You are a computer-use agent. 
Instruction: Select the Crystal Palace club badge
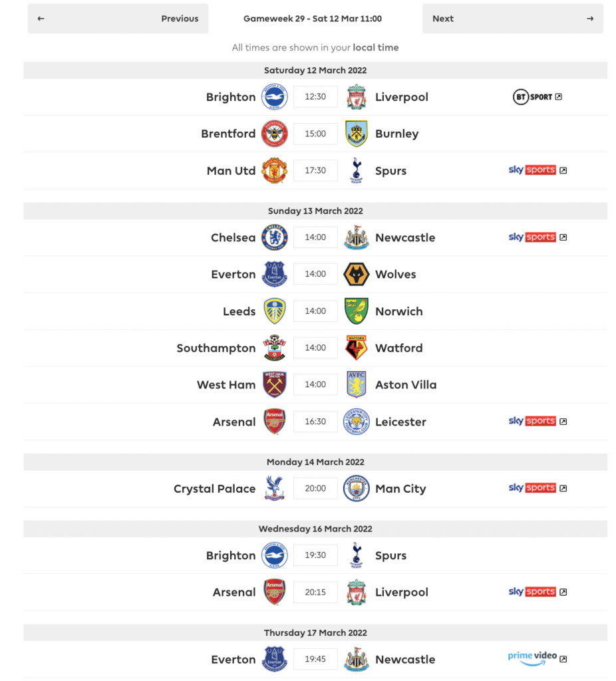point(274,489)
